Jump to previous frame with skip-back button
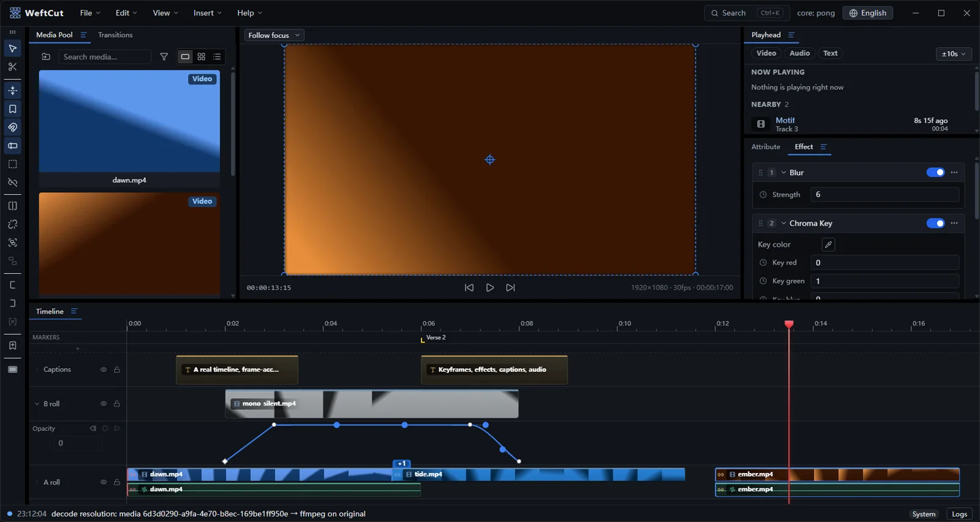The image size is (980, 522). click(x=469, y=288)
